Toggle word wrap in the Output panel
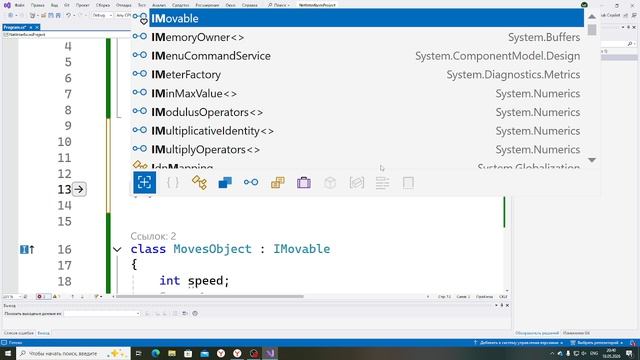This screenshot has width=640, height=360. (185, 313)
